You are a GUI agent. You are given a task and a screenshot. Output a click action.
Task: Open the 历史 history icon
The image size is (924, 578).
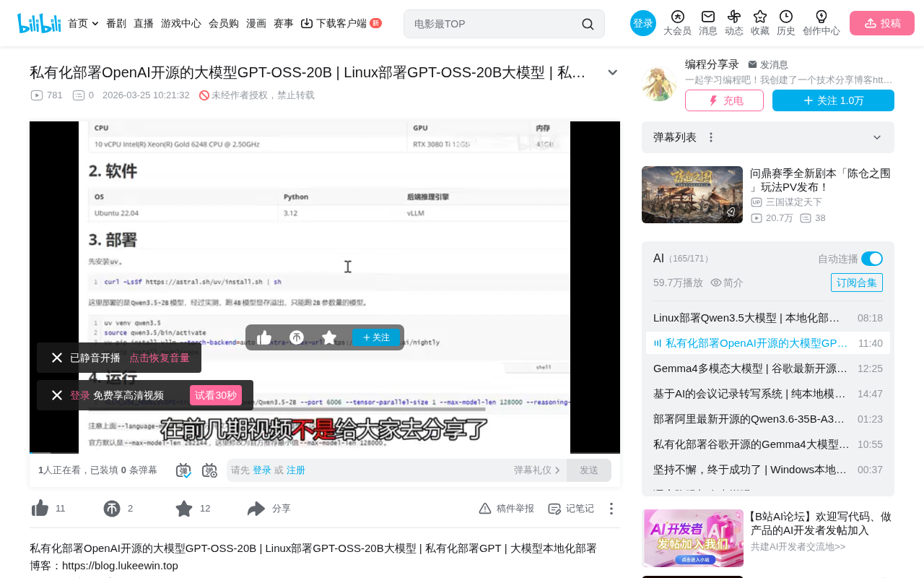coord(786,23)
